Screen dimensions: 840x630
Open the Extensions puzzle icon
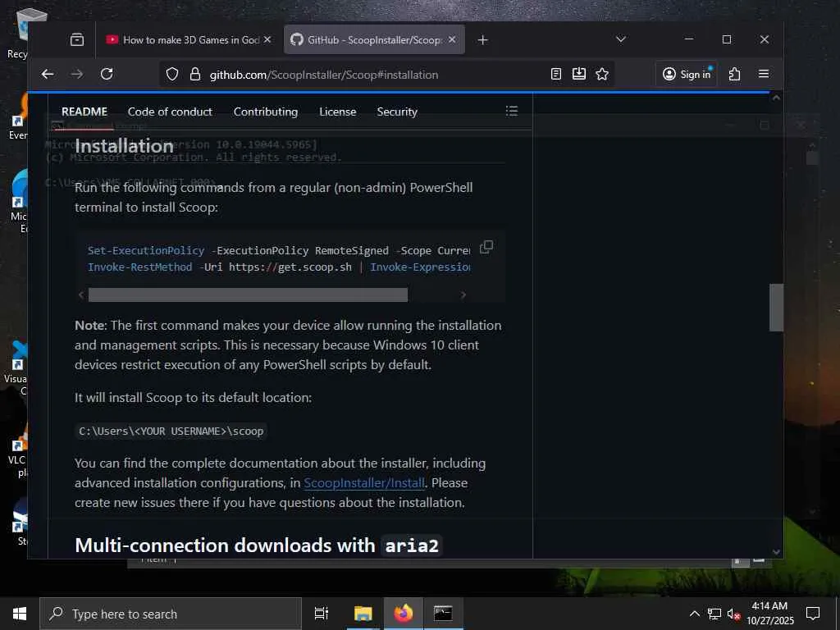pos(734,75)
